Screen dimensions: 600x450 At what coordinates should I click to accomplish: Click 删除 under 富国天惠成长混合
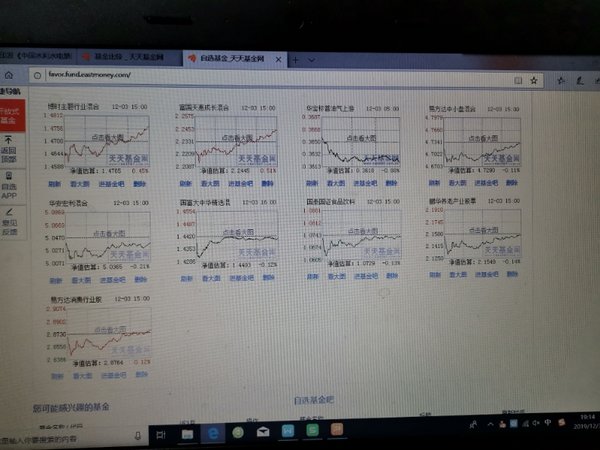[x=267, y=184]
